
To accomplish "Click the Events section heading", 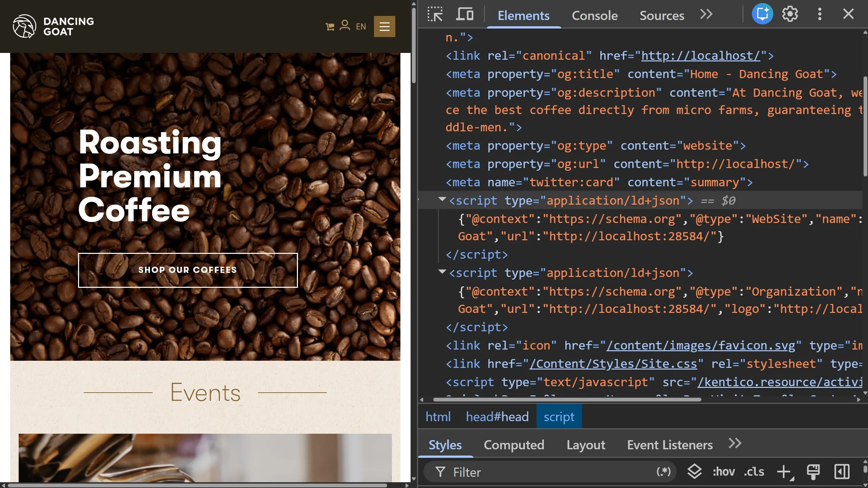I will [x=205, y=392].
